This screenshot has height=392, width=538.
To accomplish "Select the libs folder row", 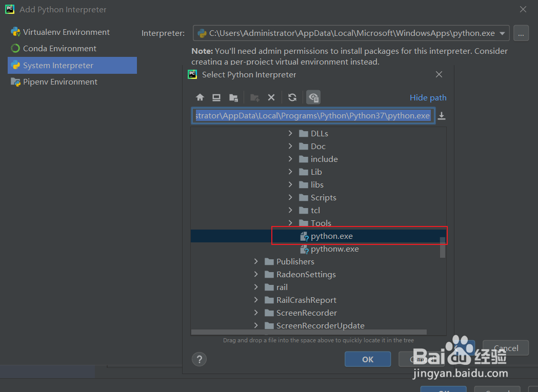I will click(318, 185).
